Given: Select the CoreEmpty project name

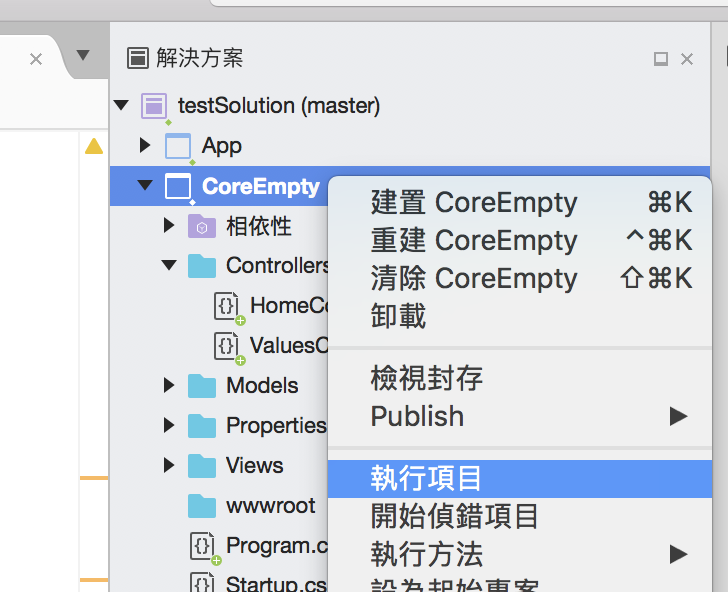Looking at the screenshot, I should pos(261,187).
